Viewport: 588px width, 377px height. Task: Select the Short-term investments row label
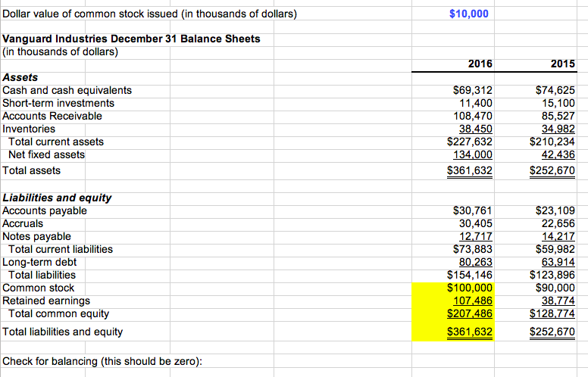coord(58,103)
